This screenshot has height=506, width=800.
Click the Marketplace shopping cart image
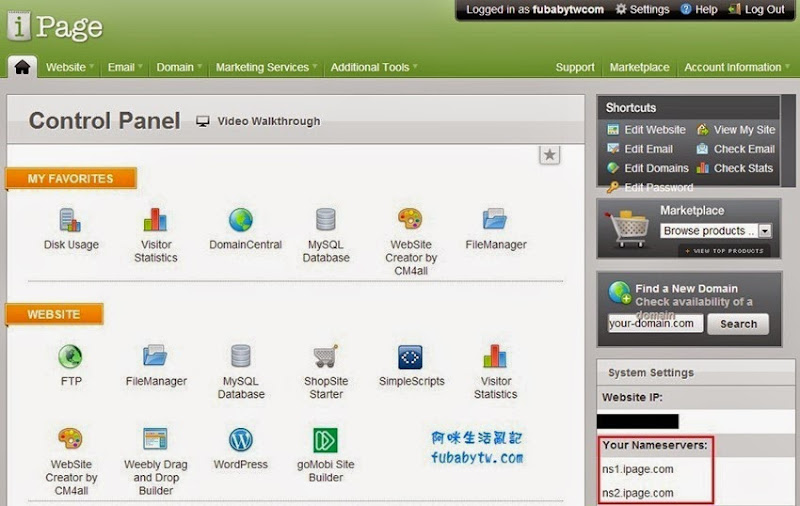[x=628, y=228]
